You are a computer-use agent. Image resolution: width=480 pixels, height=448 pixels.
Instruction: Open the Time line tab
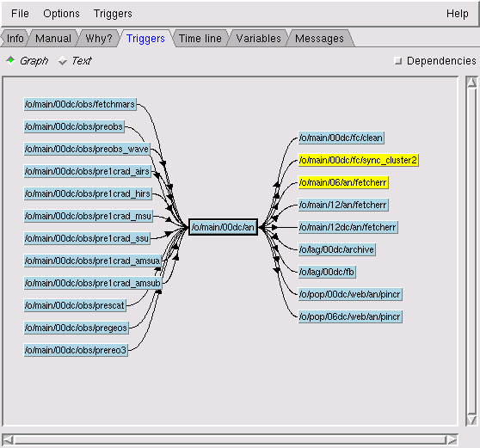tap(200, 39)
